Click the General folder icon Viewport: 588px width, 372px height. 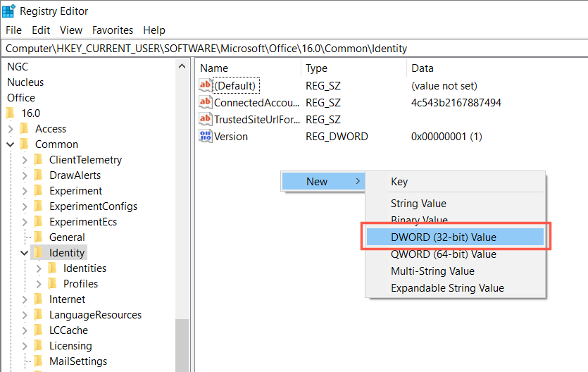coord(38,237)
